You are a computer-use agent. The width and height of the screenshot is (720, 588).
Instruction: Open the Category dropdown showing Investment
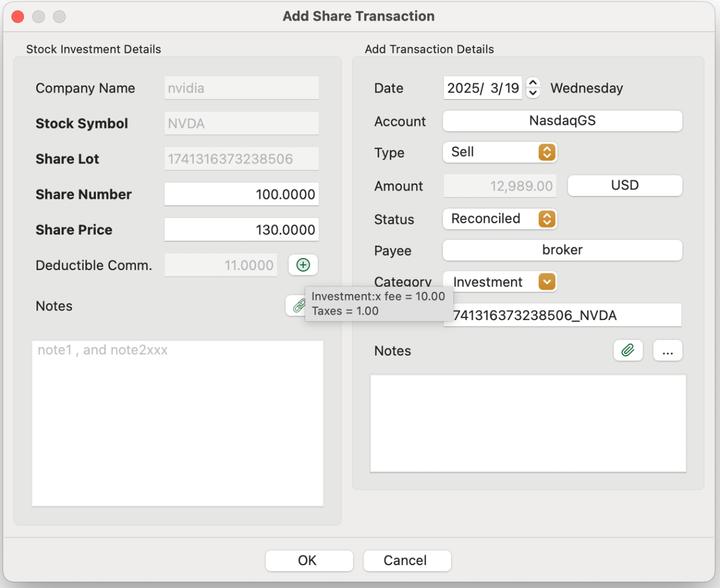click(x=500, y=282)
